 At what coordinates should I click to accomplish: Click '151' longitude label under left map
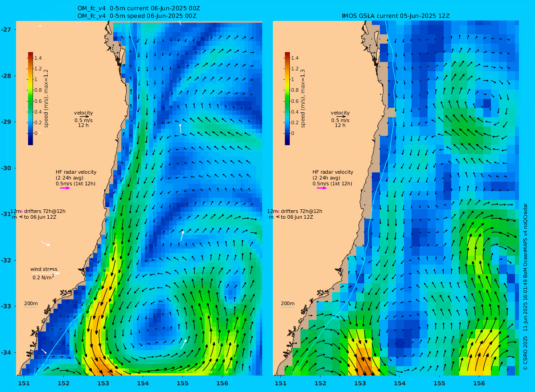coord(24,383)
